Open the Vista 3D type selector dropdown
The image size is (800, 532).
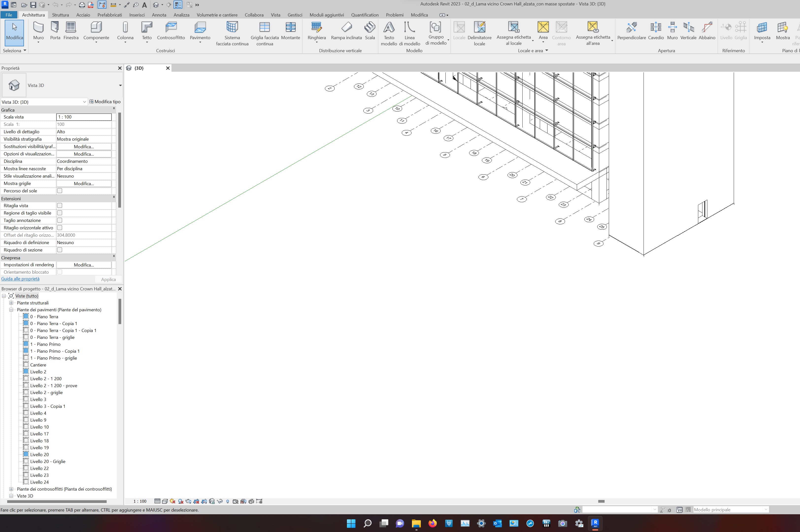[120, 85]
